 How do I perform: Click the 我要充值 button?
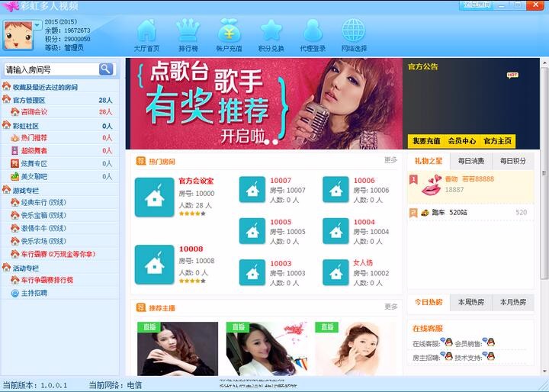[x=426, y=141]
